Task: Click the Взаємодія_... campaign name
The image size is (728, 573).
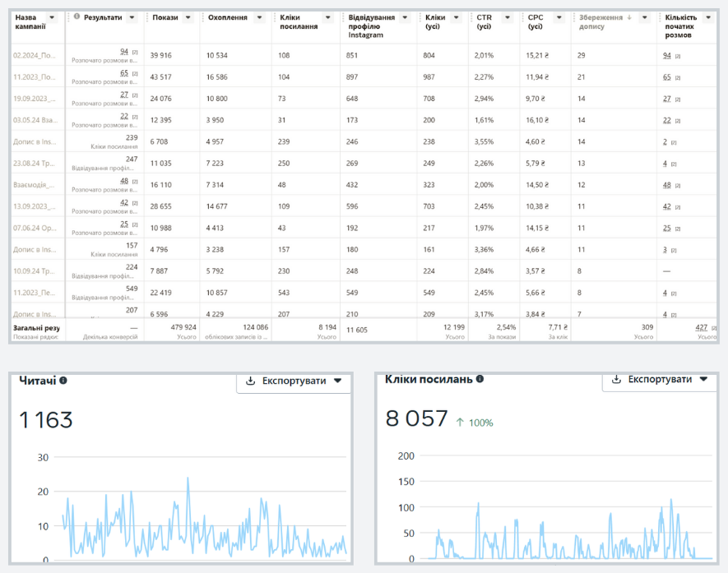Action: tap(34, 185)
